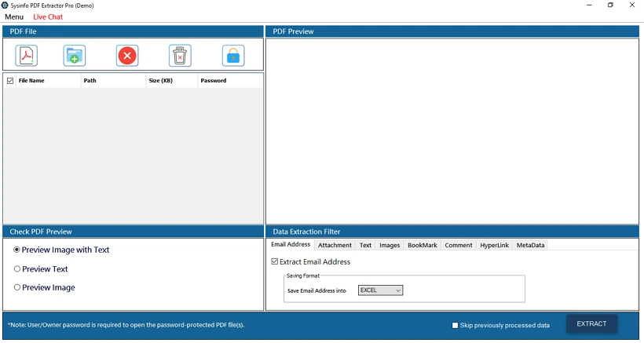Switch to the MetaData tab
This screenshot has height=343, width=644.
click(530, 245)
